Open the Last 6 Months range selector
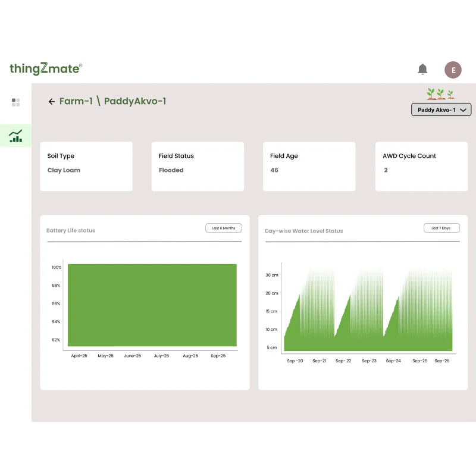This screenshot has height=476, width=476. coord(224,228)
